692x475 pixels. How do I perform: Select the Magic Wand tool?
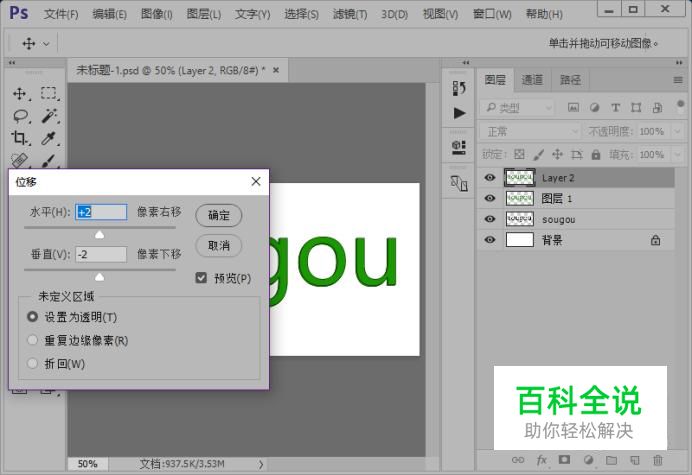tap(49, 116)
